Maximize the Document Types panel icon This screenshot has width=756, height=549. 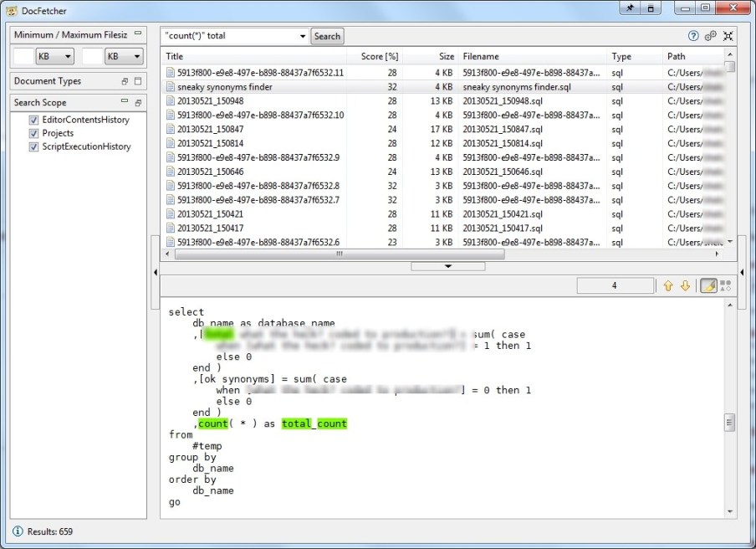[136, 81]
